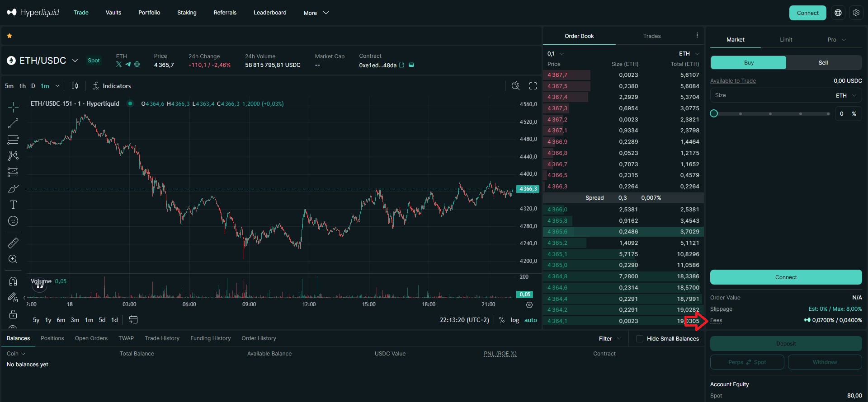Select the 1h chart interval

click(23, 86)
